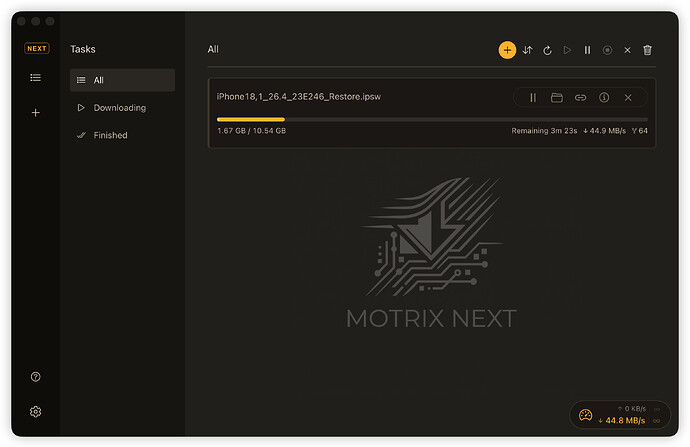Click the toolbar X to remove selected tasks

coord(627,50)
